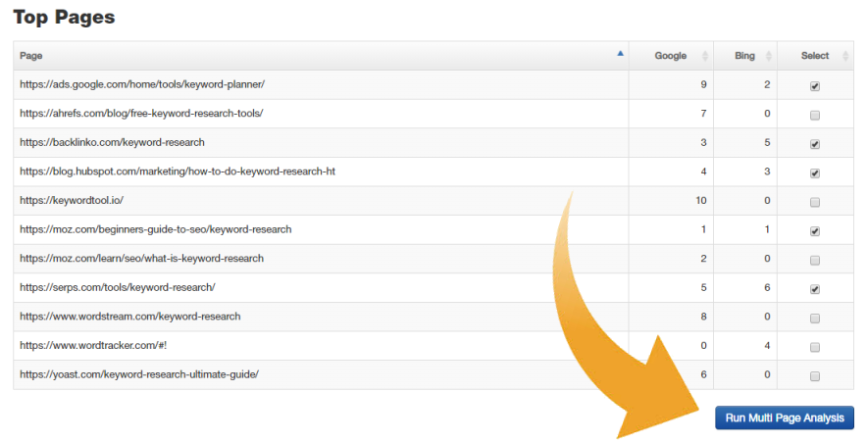
Task: Click the moz.com learn/seo/what-is-keyword-research URL
Action: click(141, 259)
